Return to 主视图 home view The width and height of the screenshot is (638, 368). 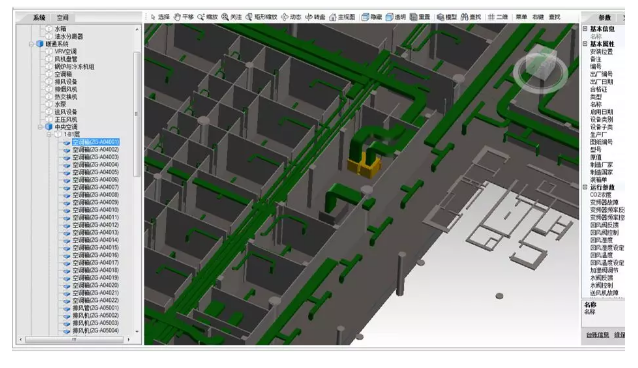coord(342,17)
